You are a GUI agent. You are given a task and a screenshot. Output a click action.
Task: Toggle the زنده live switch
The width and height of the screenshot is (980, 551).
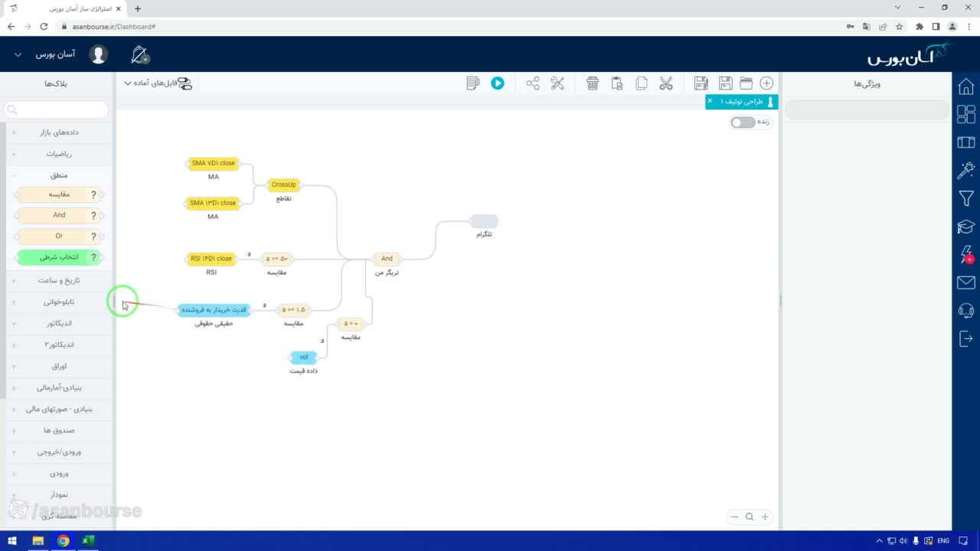(x=743, y=122)
